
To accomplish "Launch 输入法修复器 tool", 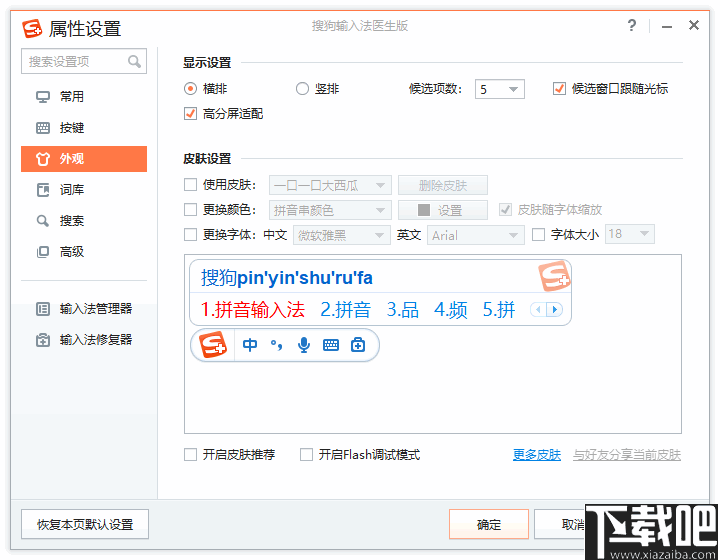I will pos(84,340).
